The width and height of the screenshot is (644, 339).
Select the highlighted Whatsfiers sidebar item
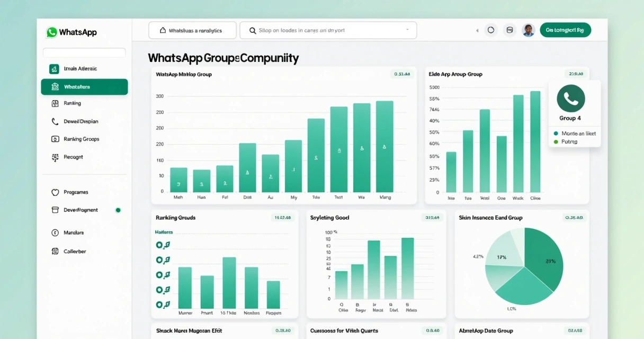(84, 87)
